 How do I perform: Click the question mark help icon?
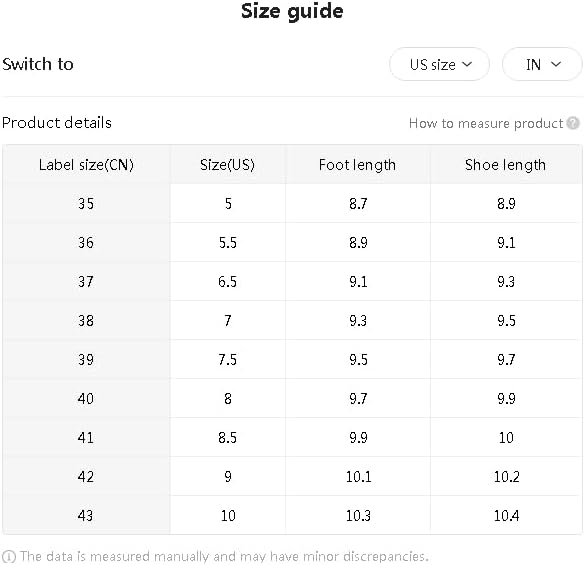point(573,123)
